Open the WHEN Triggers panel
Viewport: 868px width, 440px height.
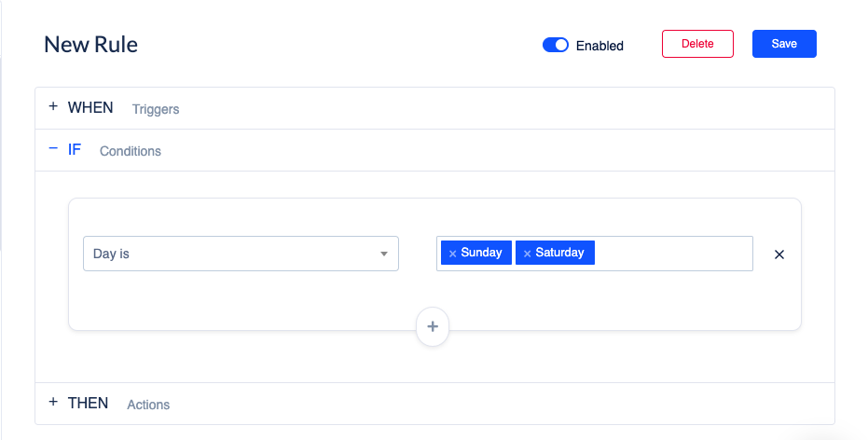pos(434,108)
